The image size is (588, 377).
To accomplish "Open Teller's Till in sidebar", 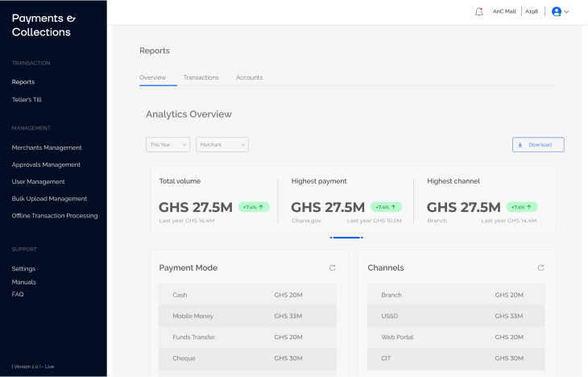I will (27, 100).
